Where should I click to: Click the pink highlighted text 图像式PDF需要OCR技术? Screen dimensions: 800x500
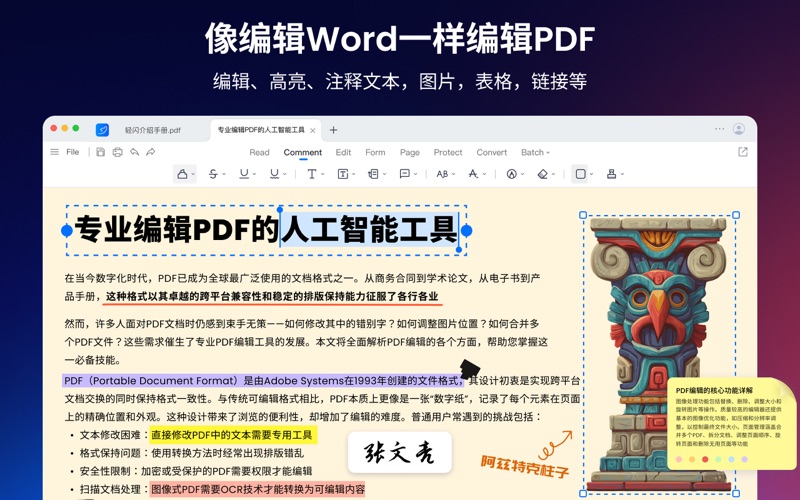pyautogui.click(x=257, y=489)
